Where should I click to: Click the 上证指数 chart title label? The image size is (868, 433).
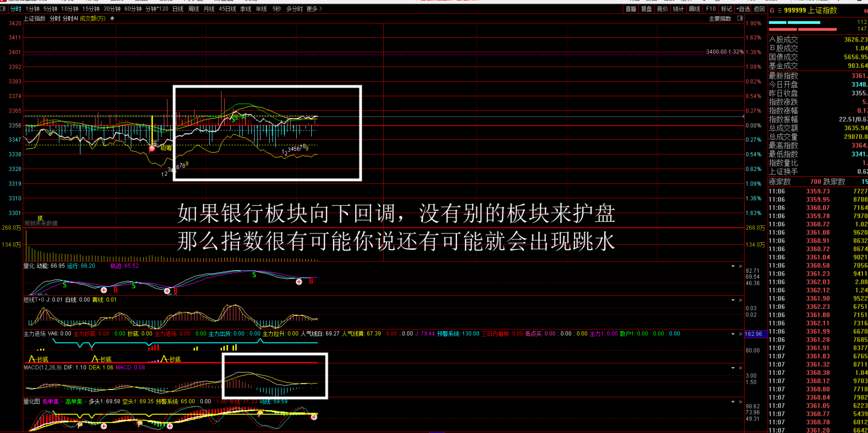click(x=35, y=19)
